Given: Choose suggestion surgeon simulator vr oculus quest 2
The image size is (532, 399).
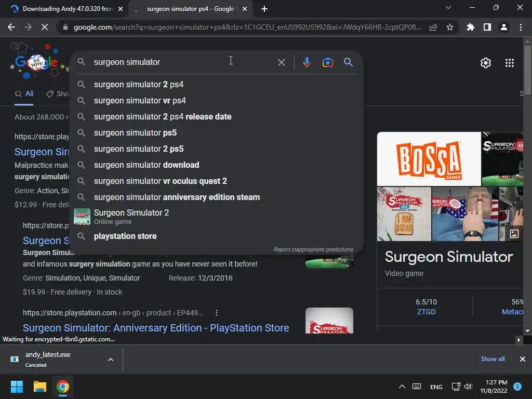Looking at the screenshot, I should point(217,181).
